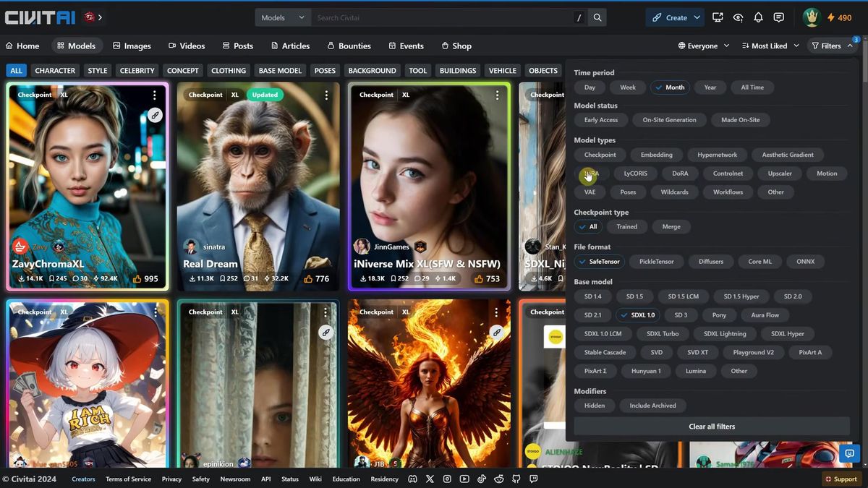Toggle the LyCORIS model type
The width and height of the screenshot is (868, 488).
(636, 174)
